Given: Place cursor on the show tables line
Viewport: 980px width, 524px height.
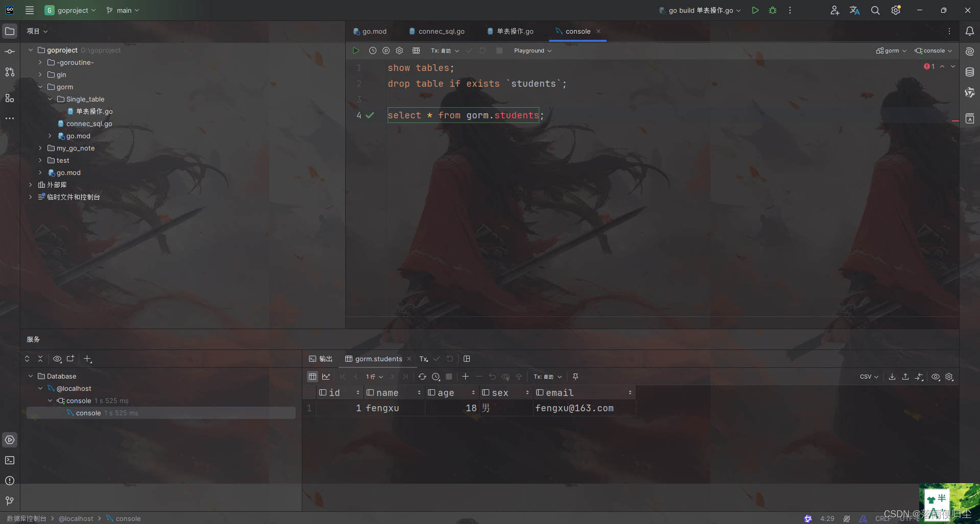Looking at the screenshot, I should (x=421, y=68).
